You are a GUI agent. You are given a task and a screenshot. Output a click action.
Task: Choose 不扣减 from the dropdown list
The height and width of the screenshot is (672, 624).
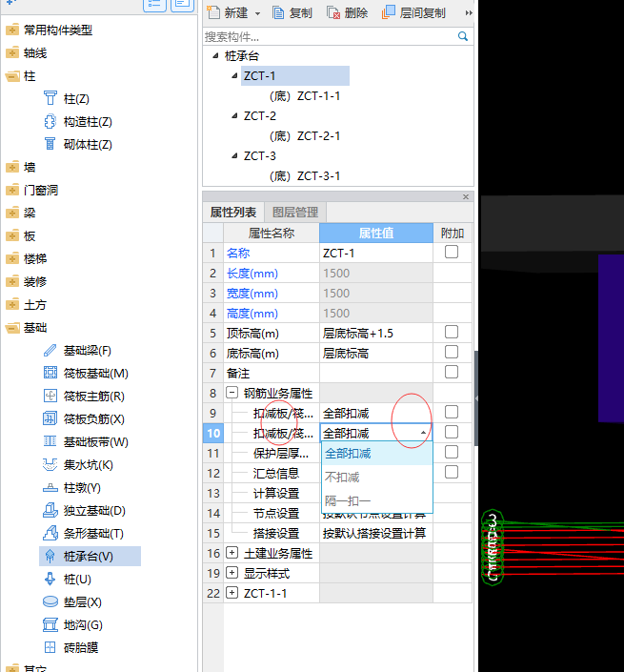[x=377, y=477]
